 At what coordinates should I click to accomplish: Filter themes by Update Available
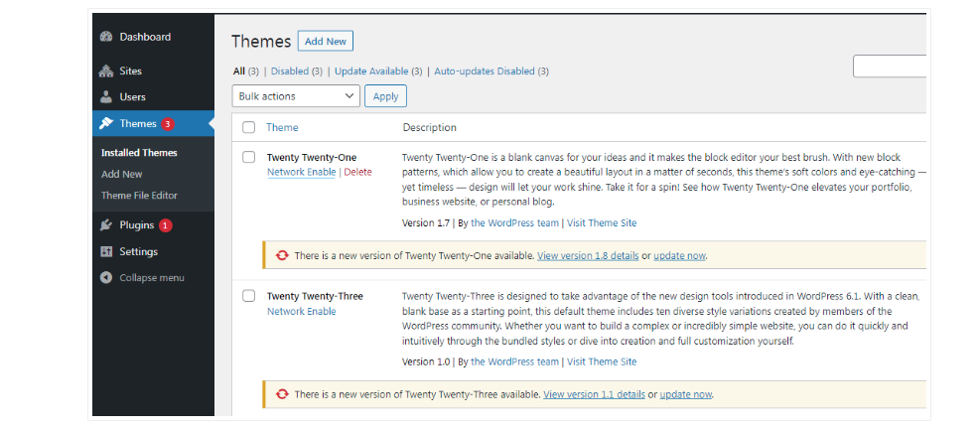click(x=371, y=72)
